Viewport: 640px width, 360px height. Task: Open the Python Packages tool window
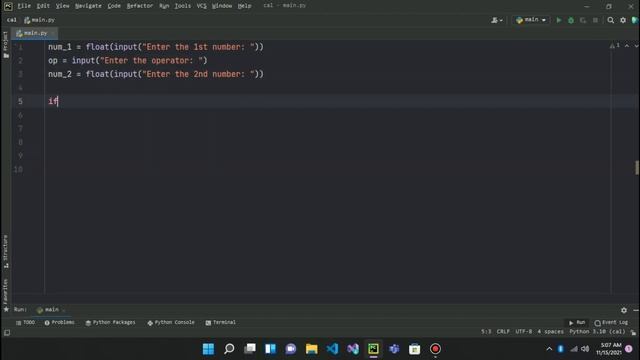(x=110, y=322)
